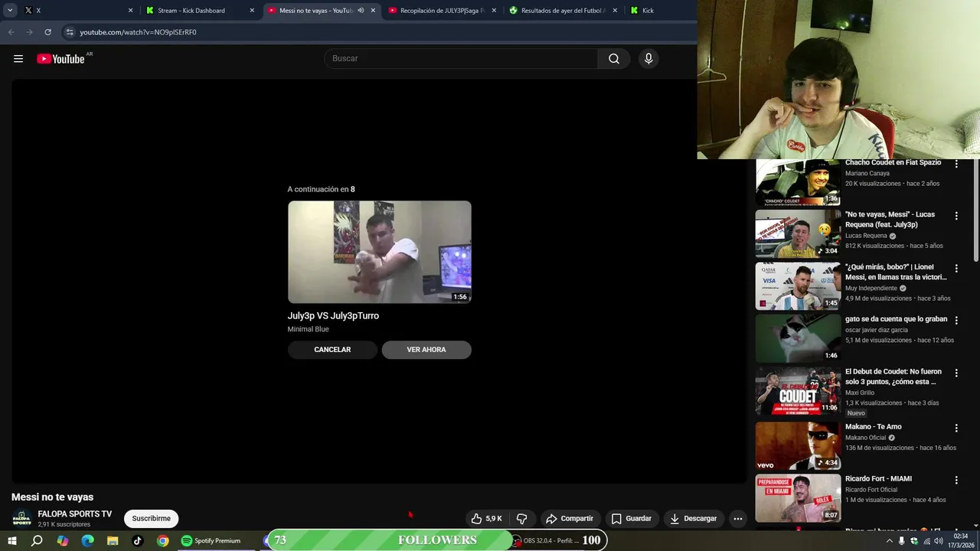Cancel the autoplay countdown
This screenshot has height=551, width=980.
click(x=332, y=350)
